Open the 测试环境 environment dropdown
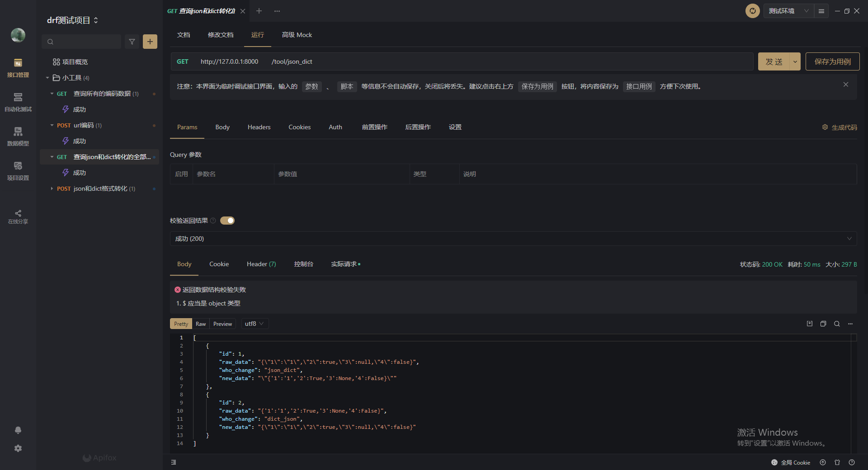 pos(788,11)
